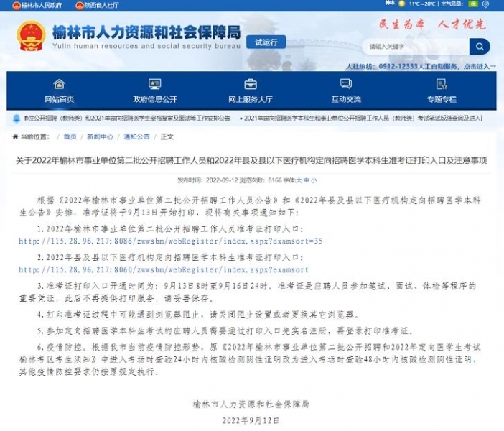Open the port 8060 admission ticket link
This screenshot has width=504, height=431.
(x=164, y=269)
